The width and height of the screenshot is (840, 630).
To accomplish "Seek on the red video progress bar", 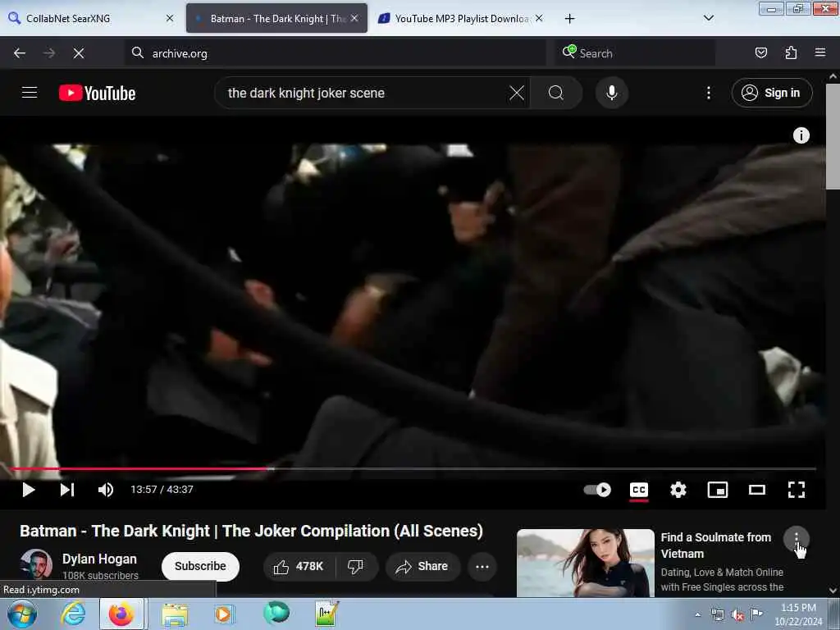I will tap(413, 468).
